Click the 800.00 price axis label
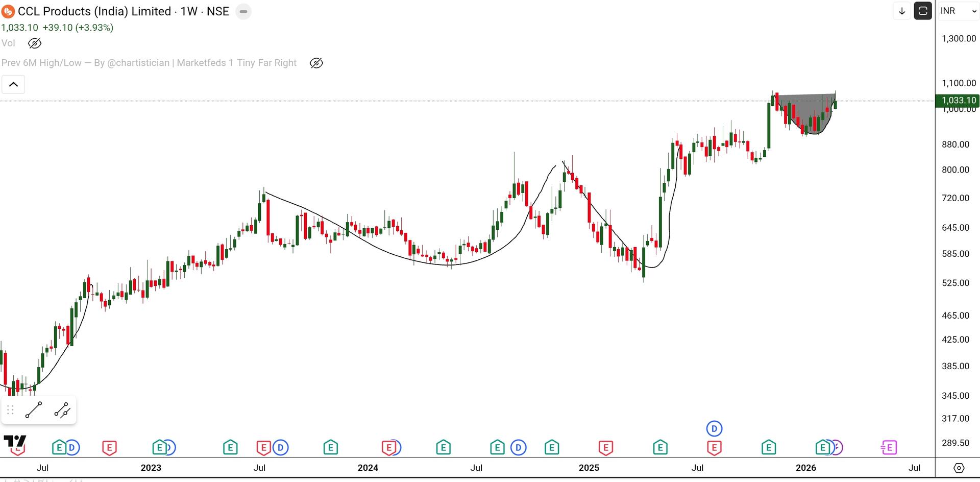The width and height of the screenshot is (980, 482). 955,170
